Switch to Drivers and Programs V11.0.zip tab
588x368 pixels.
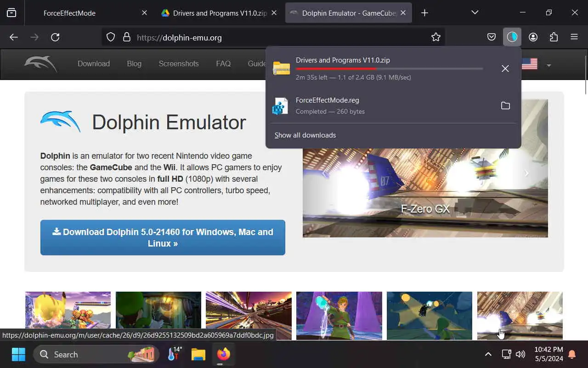[219, 13]
